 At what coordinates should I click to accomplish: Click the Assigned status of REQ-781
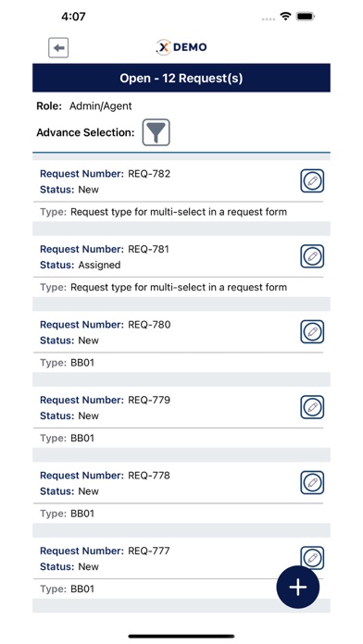pos(99,265)
